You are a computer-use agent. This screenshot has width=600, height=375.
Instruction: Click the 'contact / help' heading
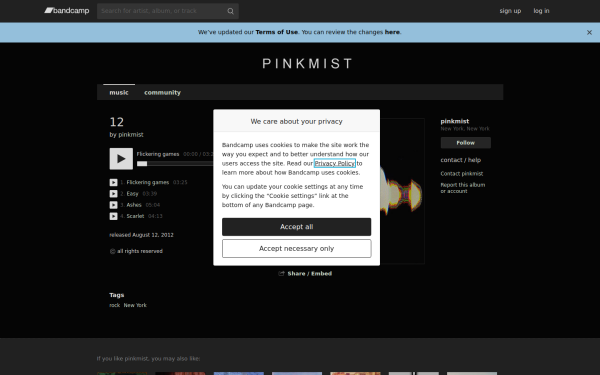461,160
